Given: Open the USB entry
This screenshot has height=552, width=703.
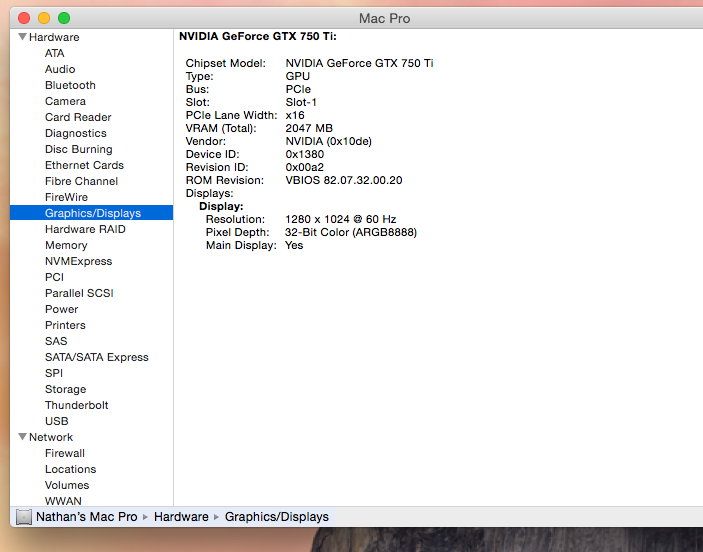Looking at the screenshot, I should click(x=56, y=421).
